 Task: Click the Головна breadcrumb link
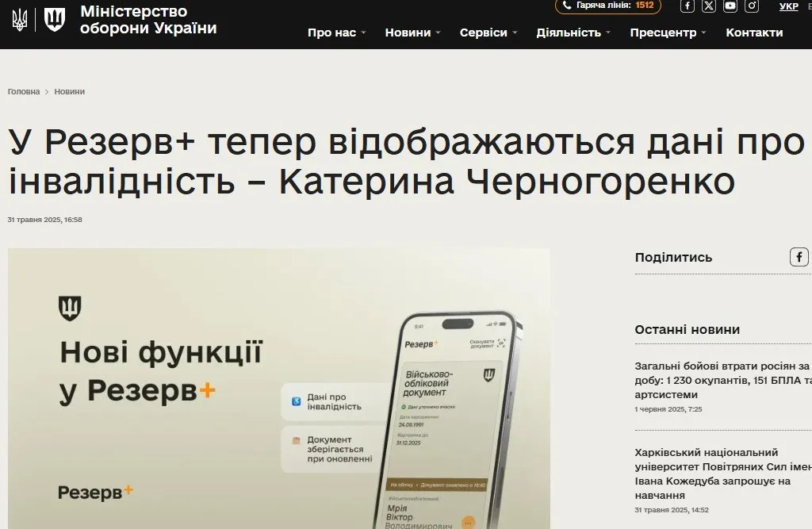coord(23,91)
